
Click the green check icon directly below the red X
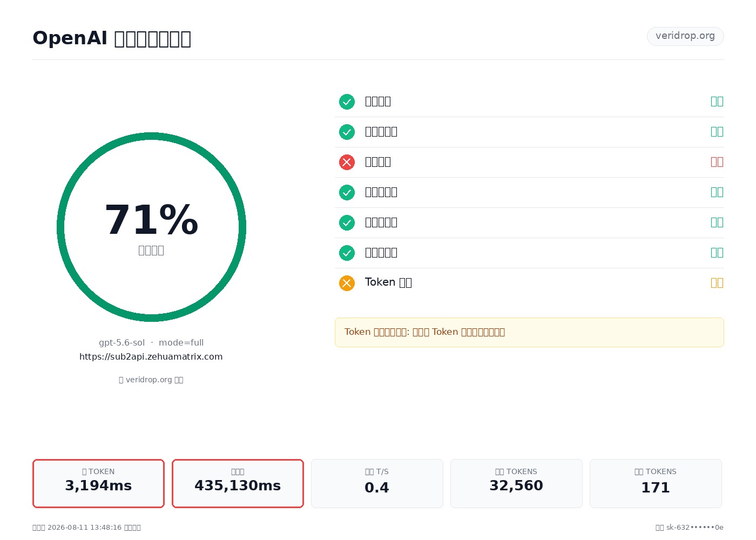click(347, 192)
